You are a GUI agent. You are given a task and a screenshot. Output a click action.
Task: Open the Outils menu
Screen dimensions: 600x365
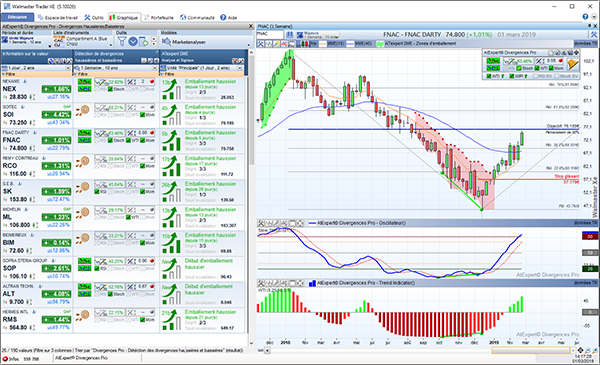(x=94, y=18)
